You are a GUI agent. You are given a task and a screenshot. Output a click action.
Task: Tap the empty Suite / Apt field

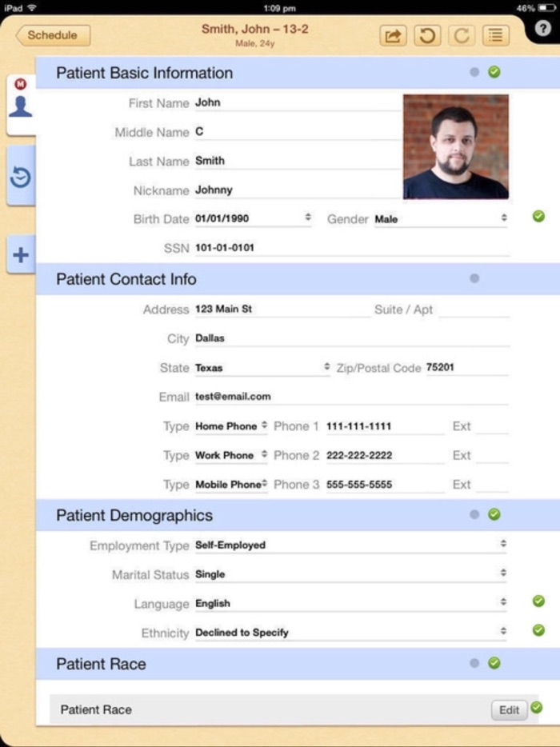(474, 310)
